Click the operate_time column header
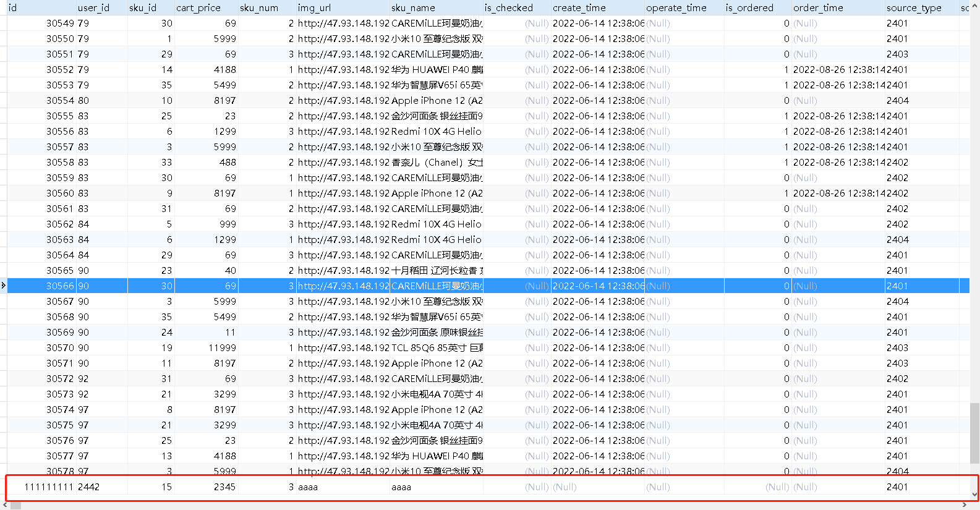Screen dimensions: 980x510 tap(684, 7)
